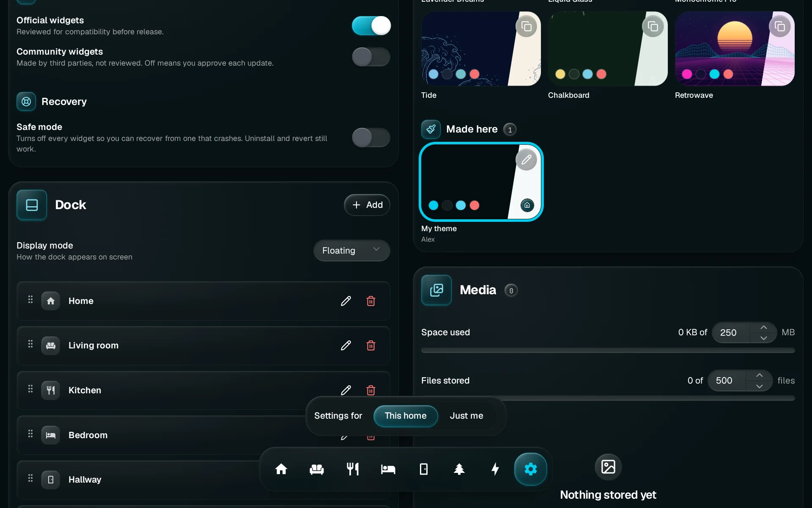The image size is (812, 508).
Task: Turn on Safe mode
Action: tap(371, 138)
